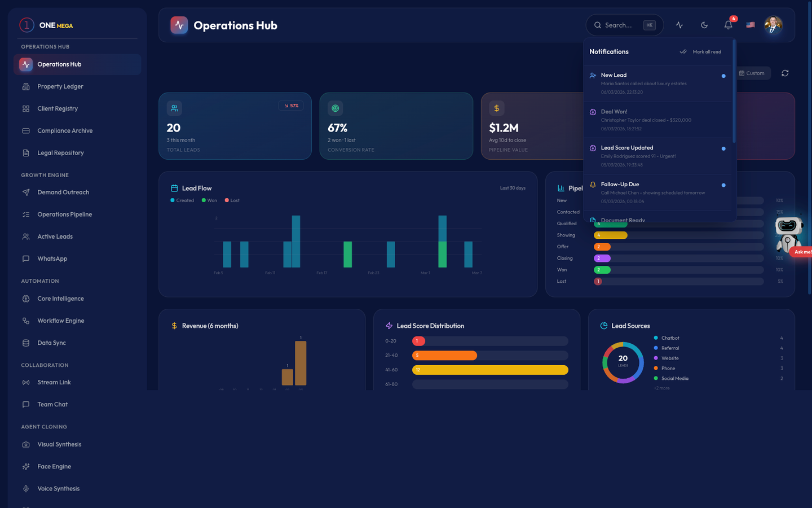Click the Core Intelligence icon
This screenshot has width=812, height=508.
pos(26,299)
